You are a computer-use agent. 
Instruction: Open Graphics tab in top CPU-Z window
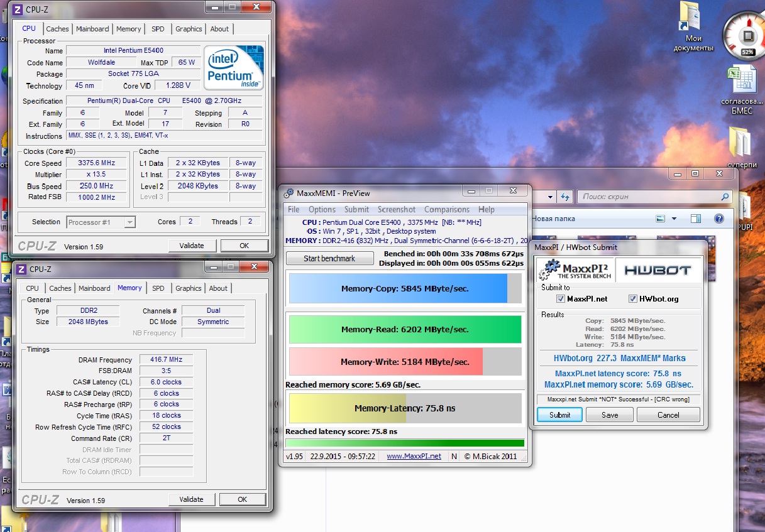point(189,29)
